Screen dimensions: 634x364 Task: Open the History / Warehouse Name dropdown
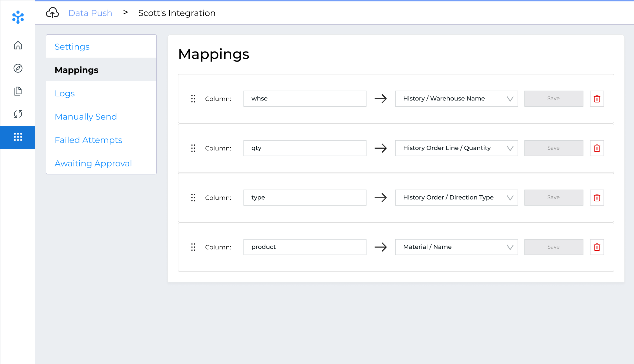pos(510,98)
